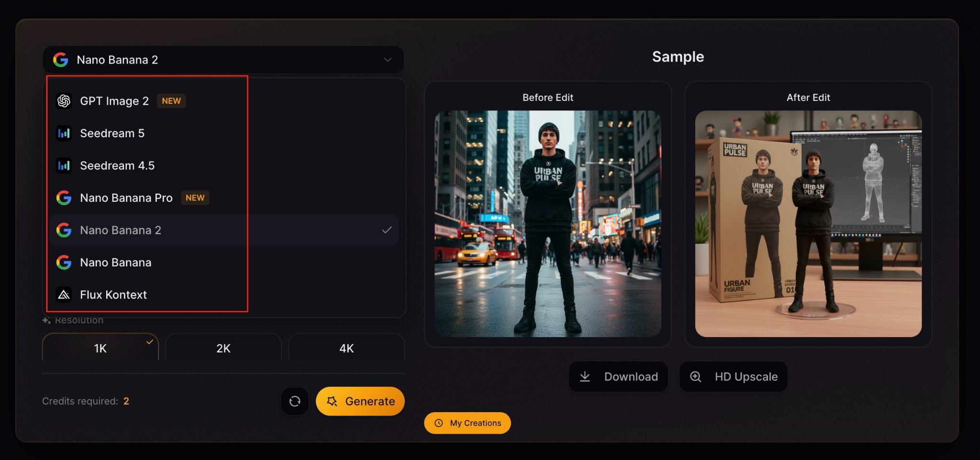Click magic wand icon in Generate button
Viewport: 980px width, 460px height.
[332, 401]
